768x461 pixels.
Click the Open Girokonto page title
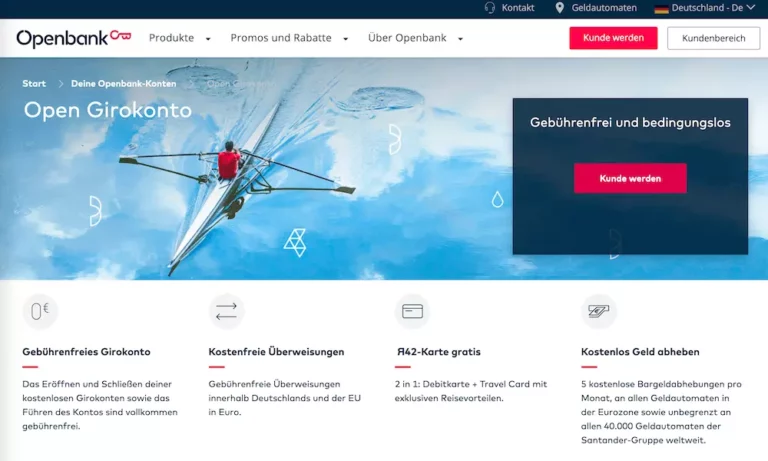coord(108,110)
